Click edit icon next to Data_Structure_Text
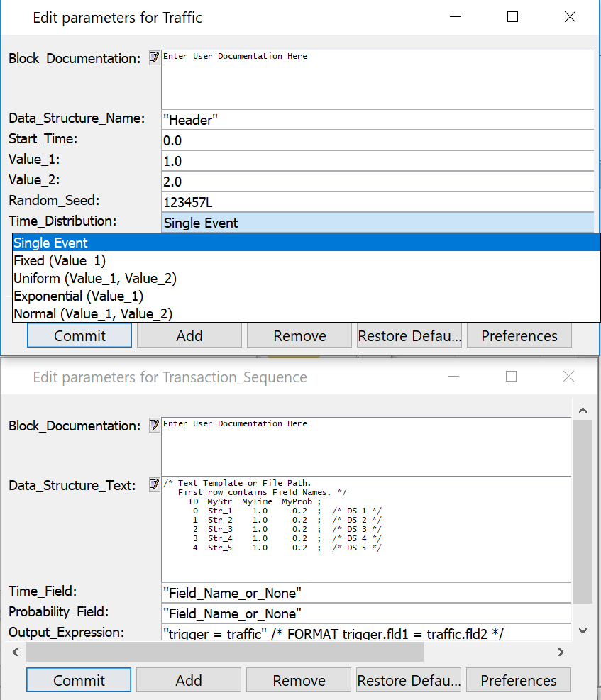 [154, 485]
